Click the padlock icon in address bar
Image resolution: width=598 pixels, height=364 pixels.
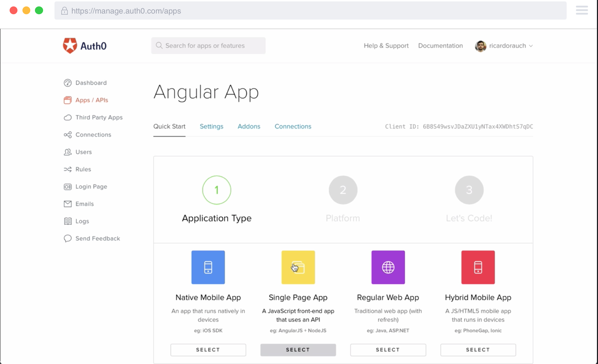click(x=64, y=11)
